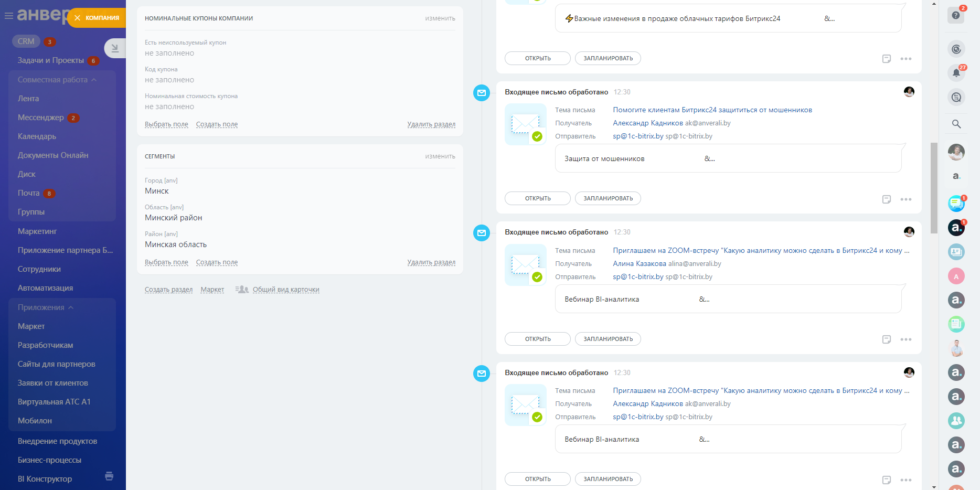Open Мессенджер in left menu
Viewport: 980px width, 490px height.
point(41,118)
